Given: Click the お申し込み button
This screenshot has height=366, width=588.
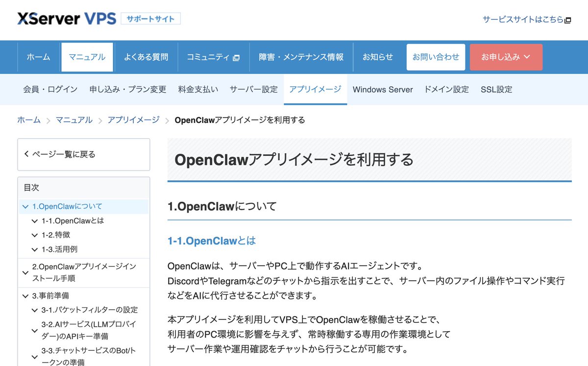Looking at the screenshot, I should point(502,57).
